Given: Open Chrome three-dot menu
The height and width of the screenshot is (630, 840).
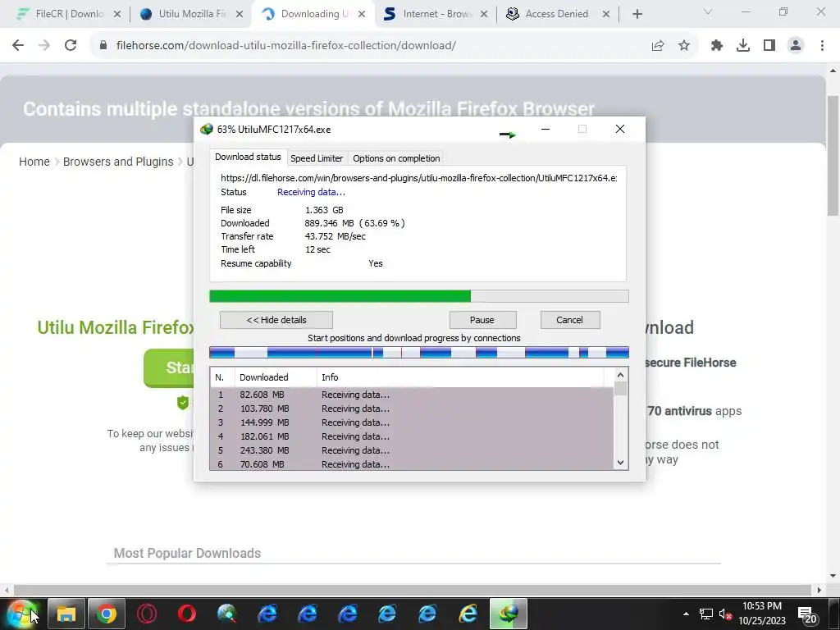Looking at the screenshot, I should point(822,46).
